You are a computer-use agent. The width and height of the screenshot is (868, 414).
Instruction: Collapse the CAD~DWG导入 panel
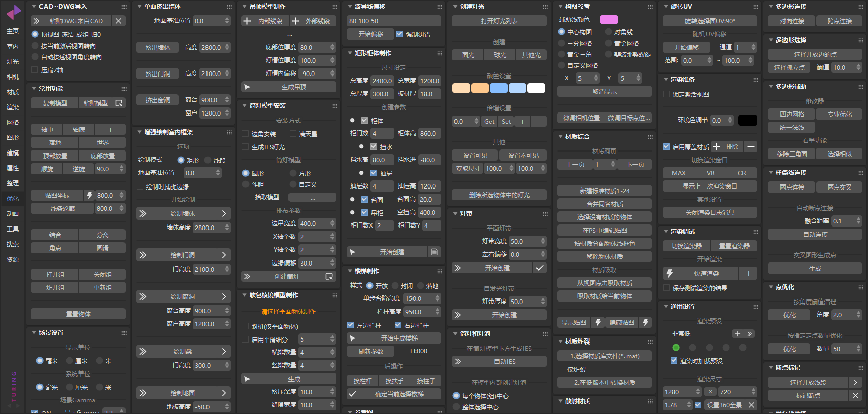click(34, 7)
